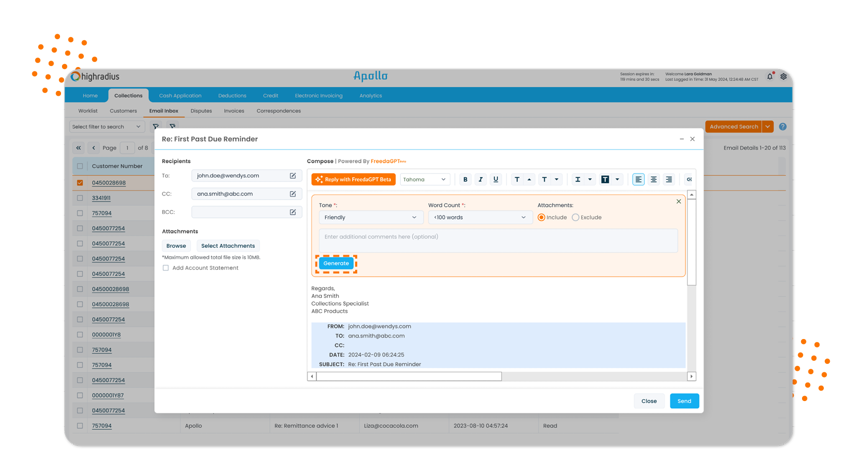Open the Tone dropdown set to Friendly
The width and height of the screenshot is (868, 476).
point(371,217)
